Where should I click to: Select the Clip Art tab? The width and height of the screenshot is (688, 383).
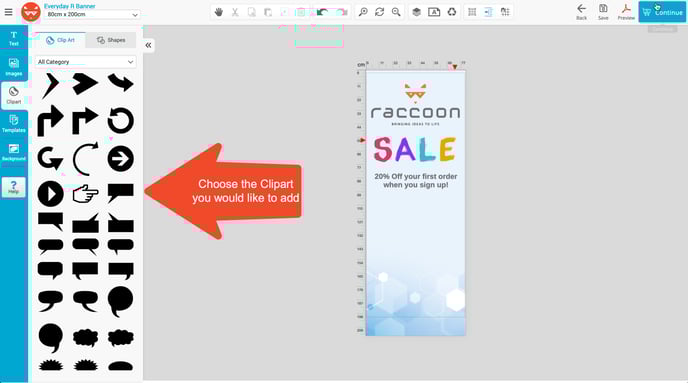pyautogui.click(x=60, y=40)
